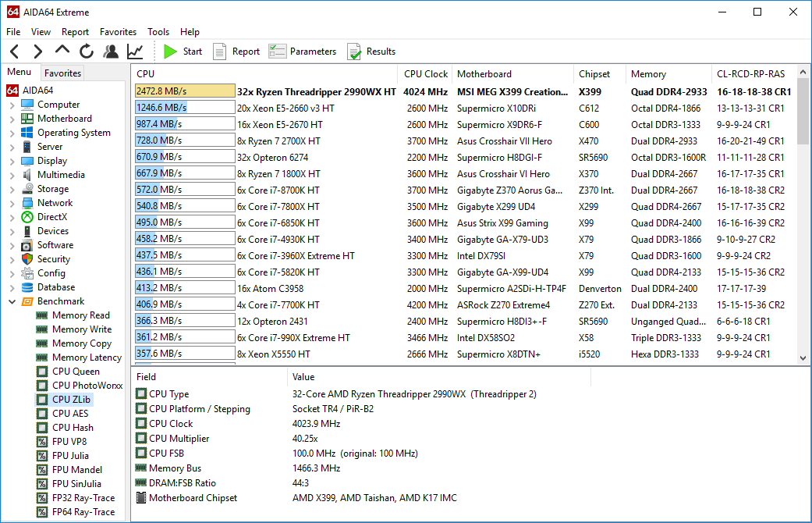Select Memory Latency benchmark
This screenshot has height=523, width=812.
[87, 358]
